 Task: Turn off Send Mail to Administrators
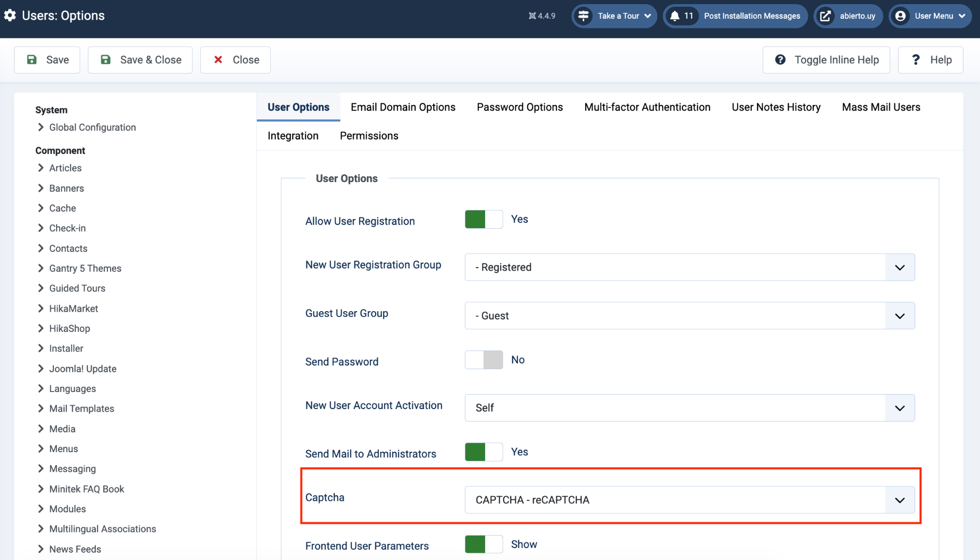pyautogui.click(x=484, y=452)
